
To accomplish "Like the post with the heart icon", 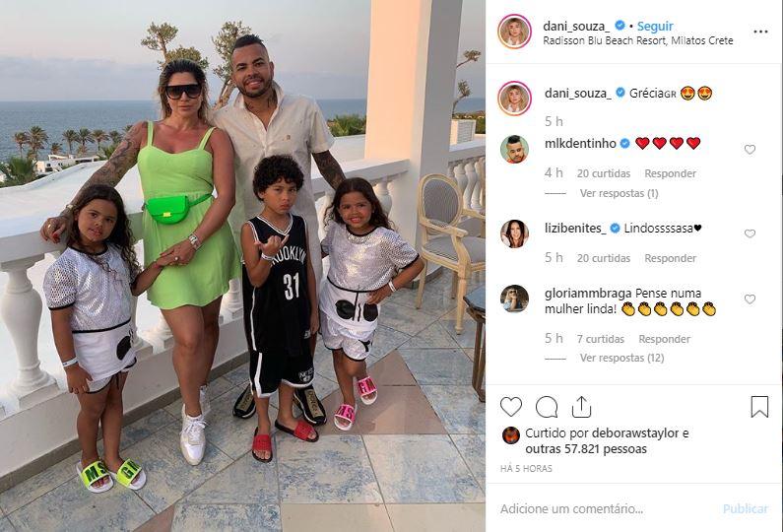I will pyautogui.click(x=511, y=407).
